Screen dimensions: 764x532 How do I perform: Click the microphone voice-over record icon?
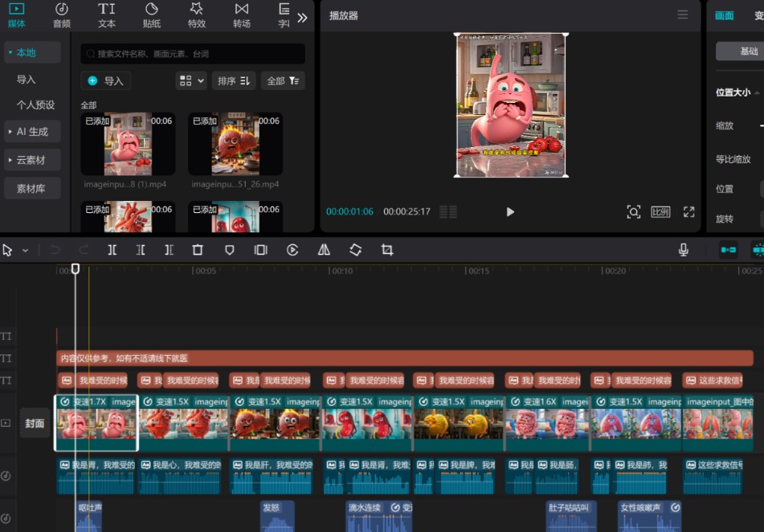point(684,250)
